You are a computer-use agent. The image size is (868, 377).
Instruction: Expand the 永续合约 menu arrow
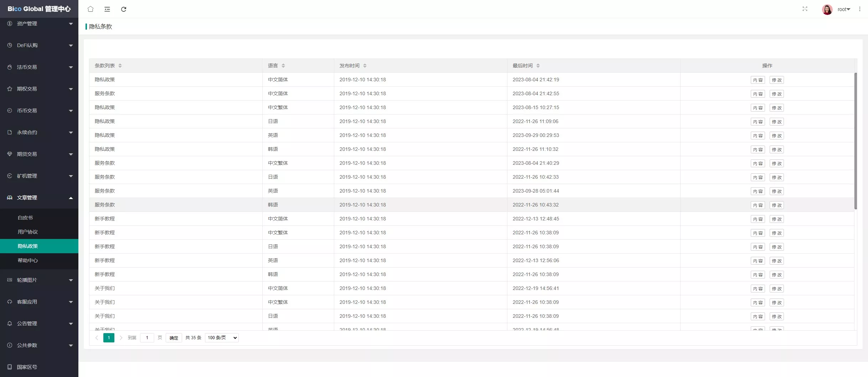click(71, 133)
